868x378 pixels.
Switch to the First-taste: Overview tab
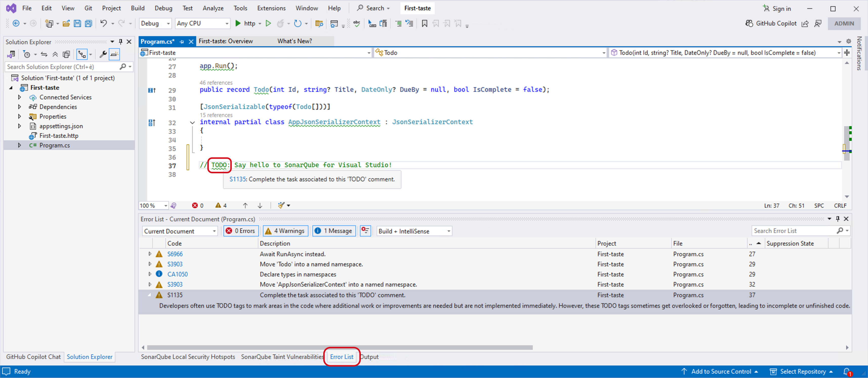tap(226, 41)
